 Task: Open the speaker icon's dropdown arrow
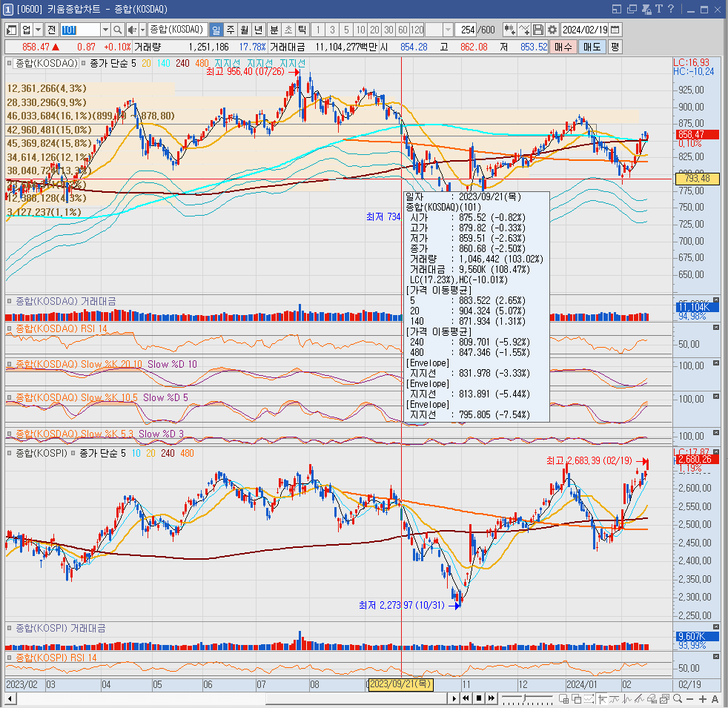pos(142,30)
